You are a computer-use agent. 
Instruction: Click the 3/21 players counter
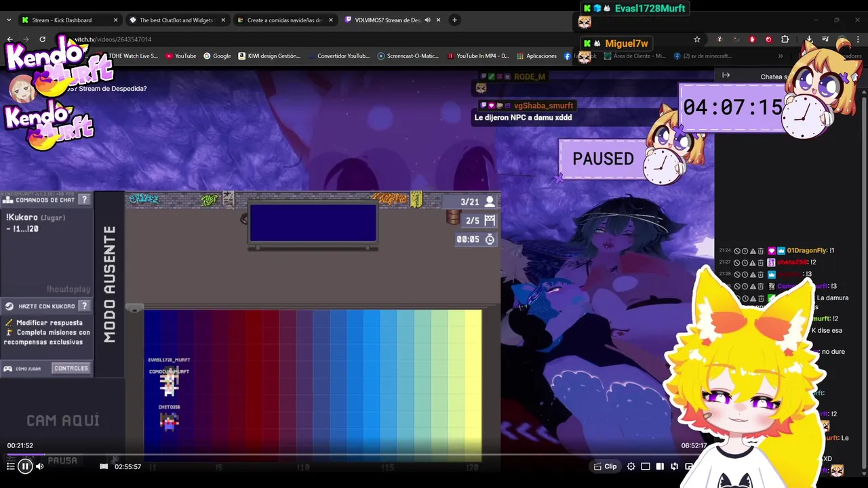click(479, 201)
